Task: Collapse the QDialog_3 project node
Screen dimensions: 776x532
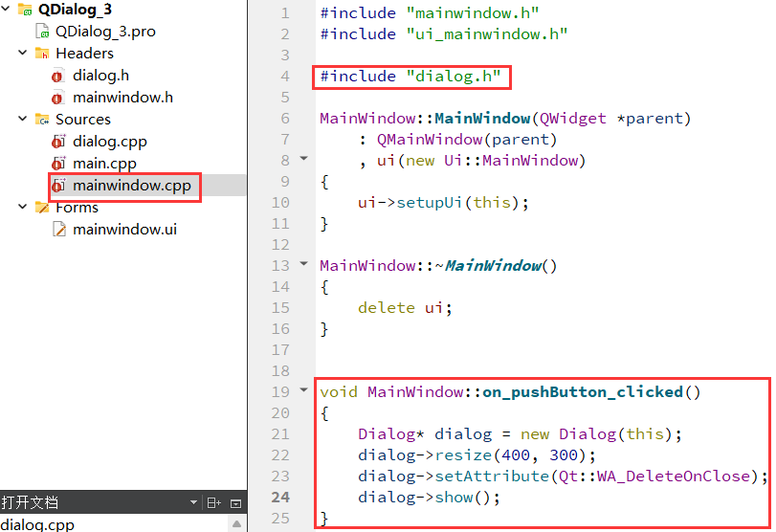Action: tap(6, 9)
